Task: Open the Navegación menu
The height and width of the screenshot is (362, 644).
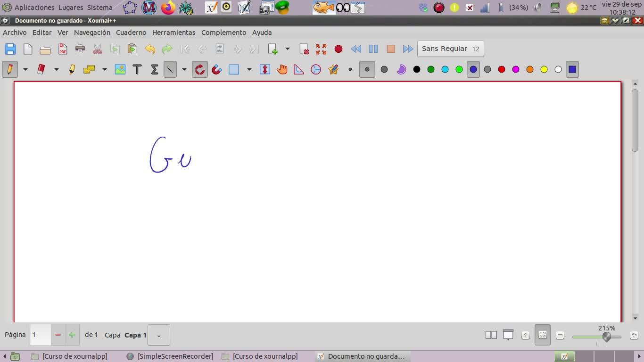Action: (x=92, y=33)
